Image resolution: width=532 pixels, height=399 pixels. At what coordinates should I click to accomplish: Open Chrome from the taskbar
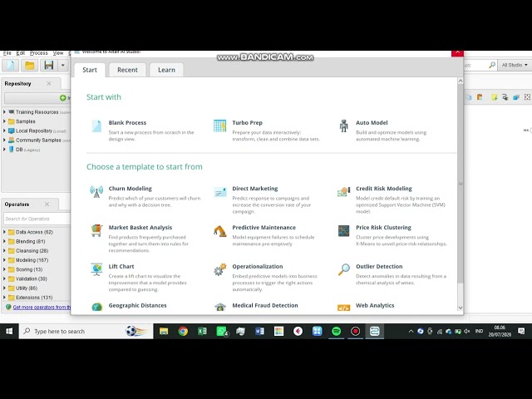[x=183, y=331]
